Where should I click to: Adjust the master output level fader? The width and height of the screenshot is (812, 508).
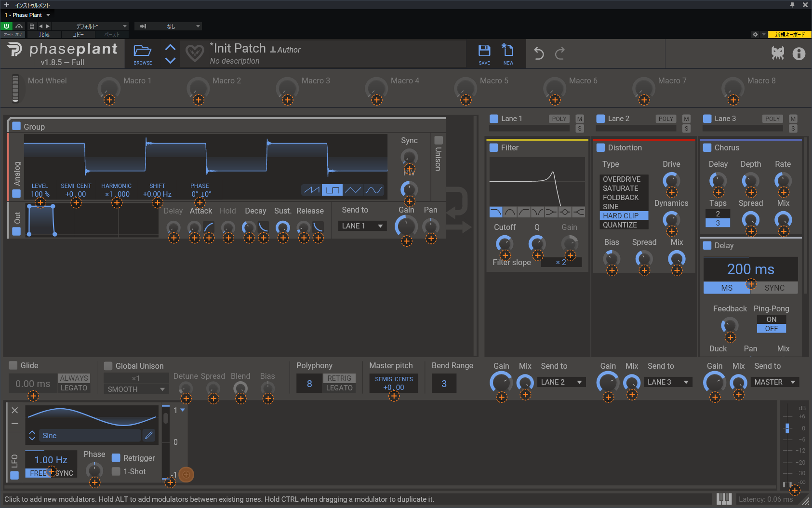click(x=787, y=428)
